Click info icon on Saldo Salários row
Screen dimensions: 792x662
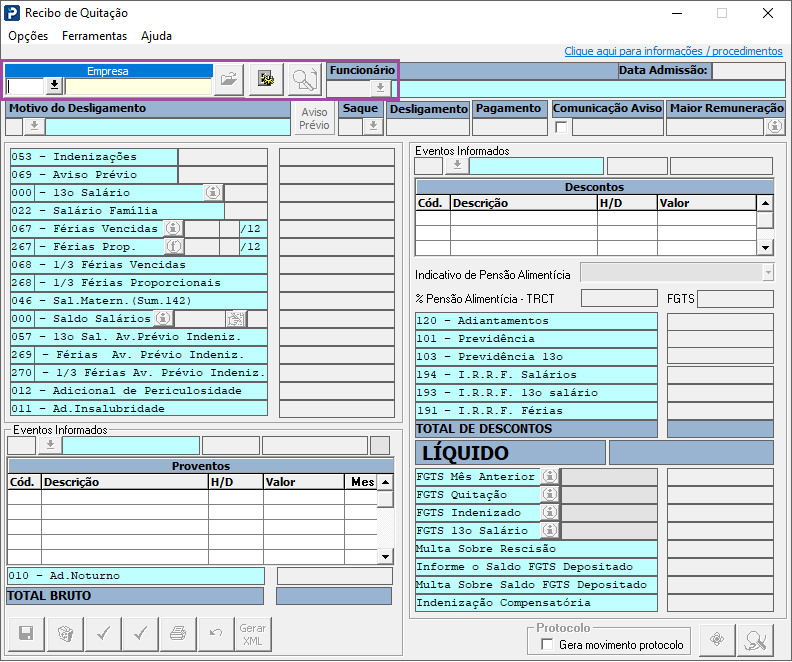[x=163, y=319]
